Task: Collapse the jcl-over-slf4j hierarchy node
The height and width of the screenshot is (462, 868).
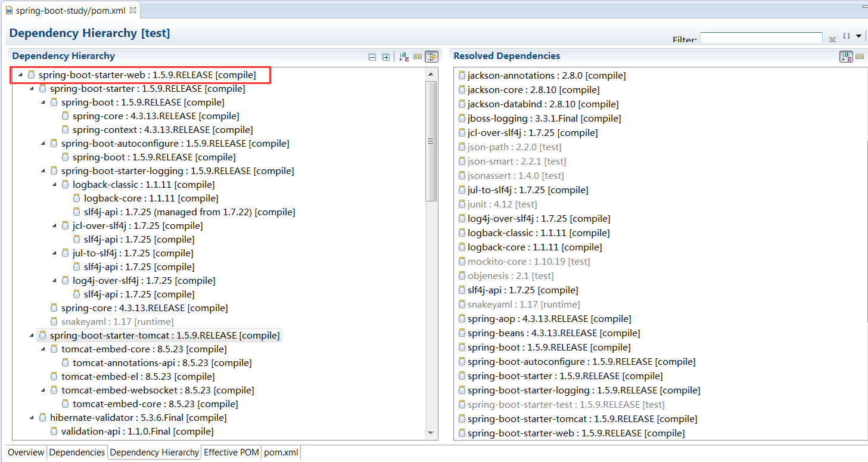Action: tap(54, 226)
